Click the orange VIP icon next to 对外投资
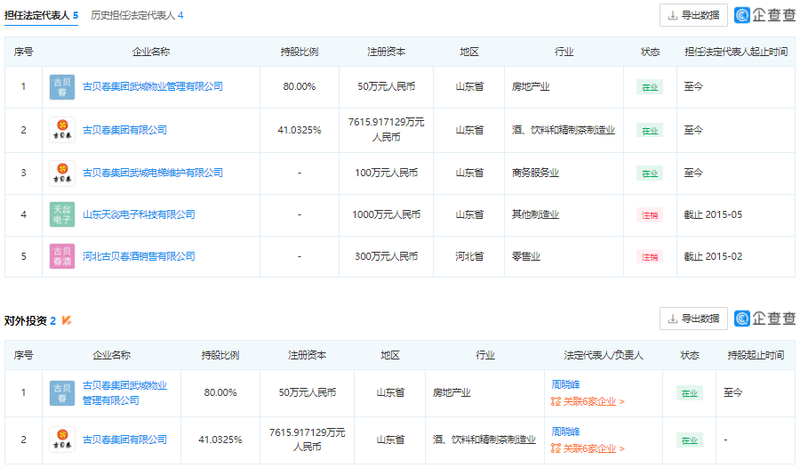Screen dimensions: 800x468 point(66,321)
